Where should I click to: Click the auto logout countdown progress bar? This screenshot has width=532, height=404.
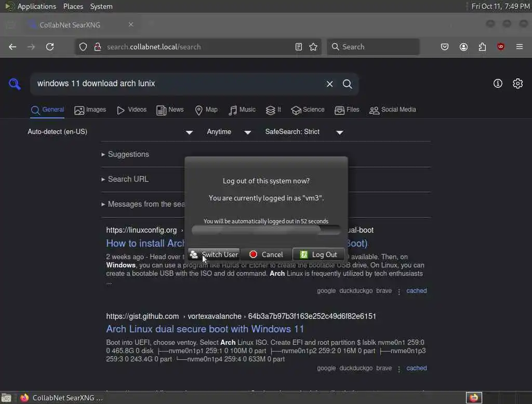pyautogui.click(x=266, y=230)
